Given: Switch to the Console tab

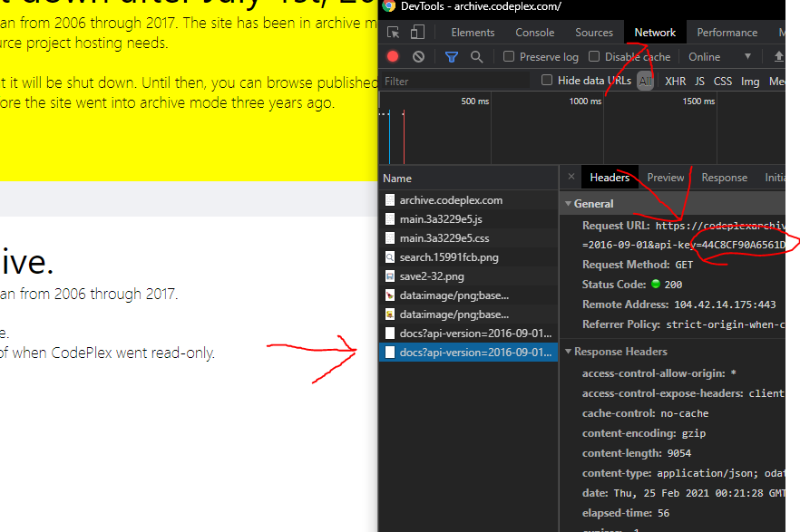Looking at the screenshot, I should [x=535, y=33].
